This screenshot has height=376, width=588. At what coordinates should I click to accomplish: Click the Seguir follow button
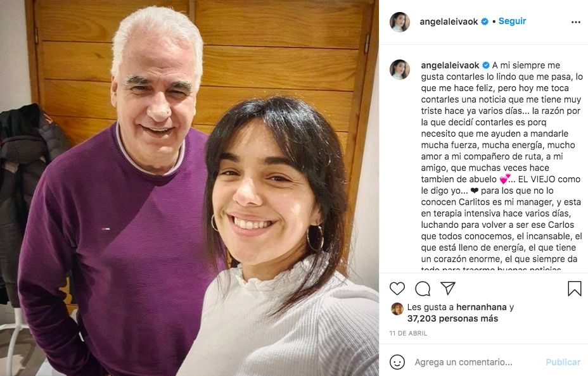tap(512, 22)
